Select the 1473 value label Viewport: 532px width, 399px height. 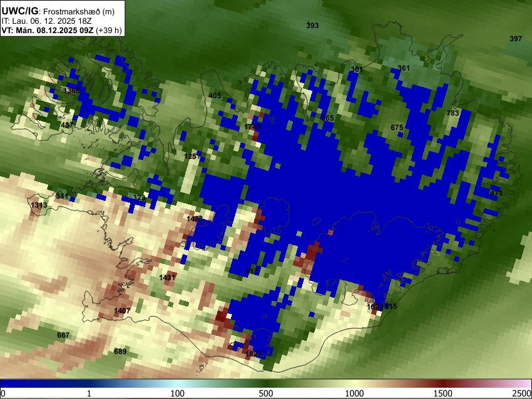coord(195,219)
